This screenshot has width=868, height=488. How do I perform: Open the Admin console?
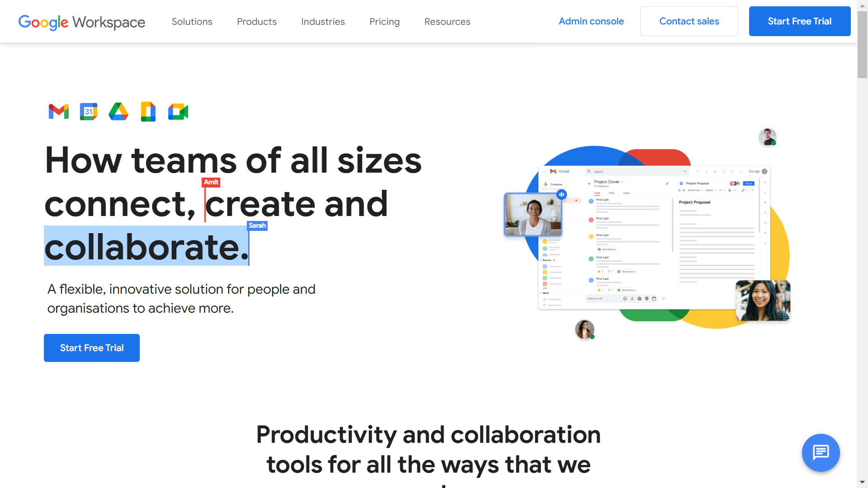[x=591, y=21]
